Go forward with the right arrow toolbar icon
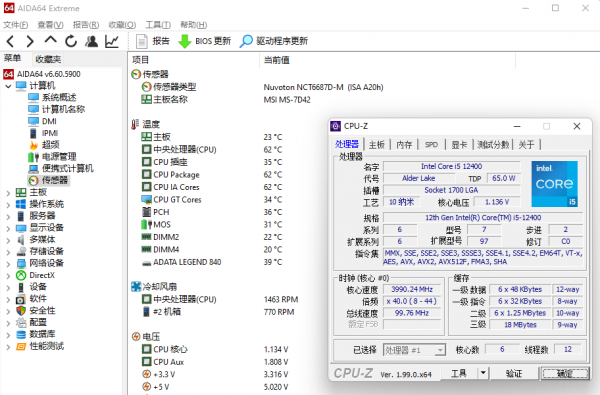 click(x=30, y=41)
